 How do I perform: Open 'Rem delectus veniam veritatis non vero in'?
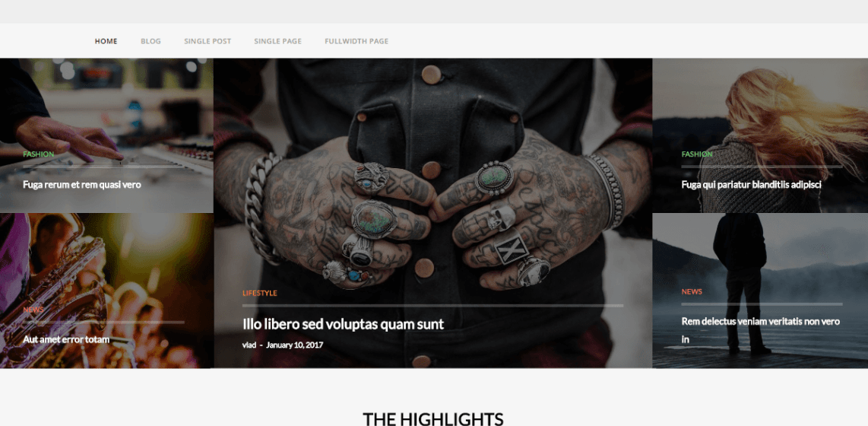(x=761, y=329)
